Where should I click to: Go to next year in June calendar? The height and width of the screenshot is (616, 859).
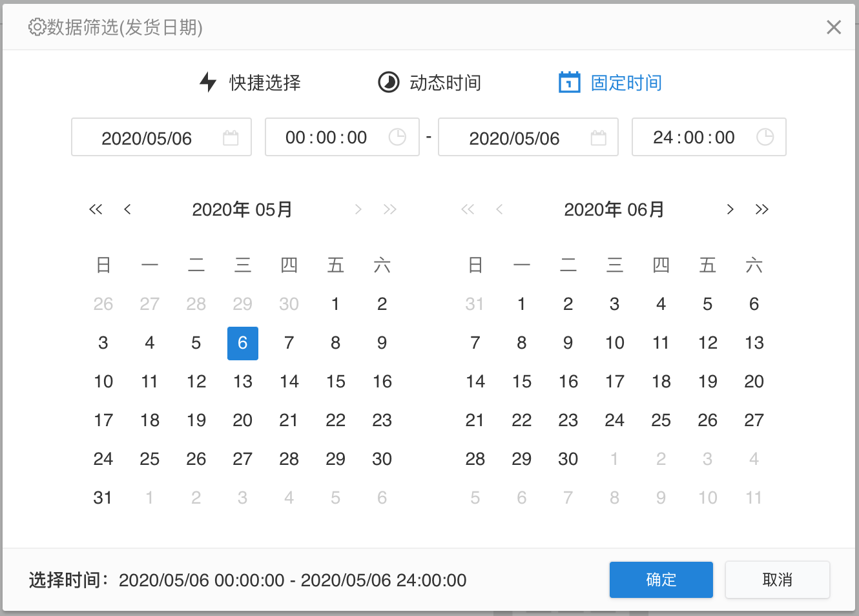click(x=762, y=209)
